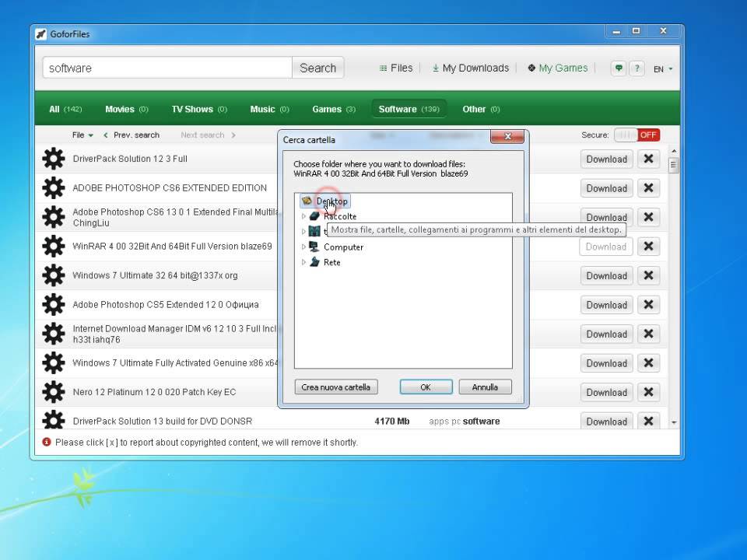Open help with the question mark icon
This screenshot has width=747, height=560.
637,68
